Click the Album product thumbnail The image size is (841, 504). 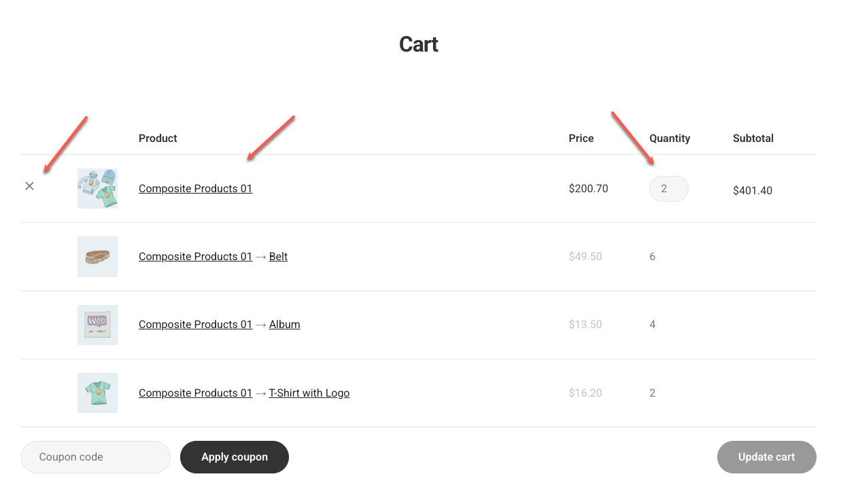(97, 325)
